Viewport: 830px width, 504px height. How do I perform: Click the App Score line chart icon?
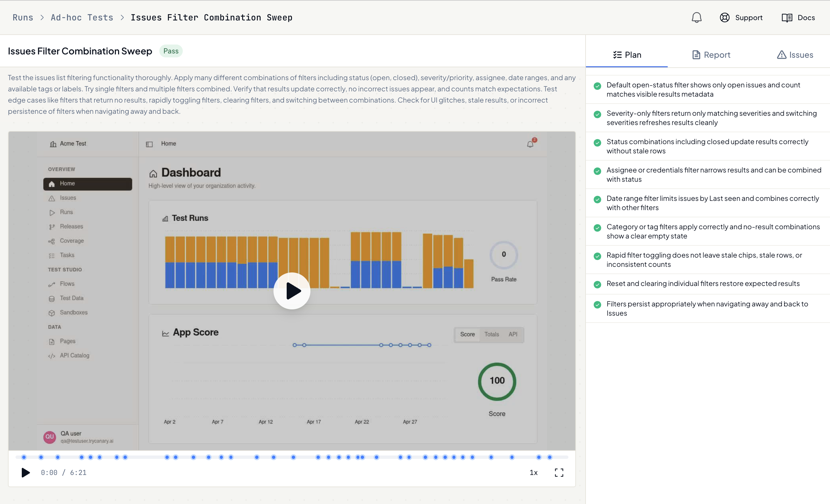click(x=165, y=333)
